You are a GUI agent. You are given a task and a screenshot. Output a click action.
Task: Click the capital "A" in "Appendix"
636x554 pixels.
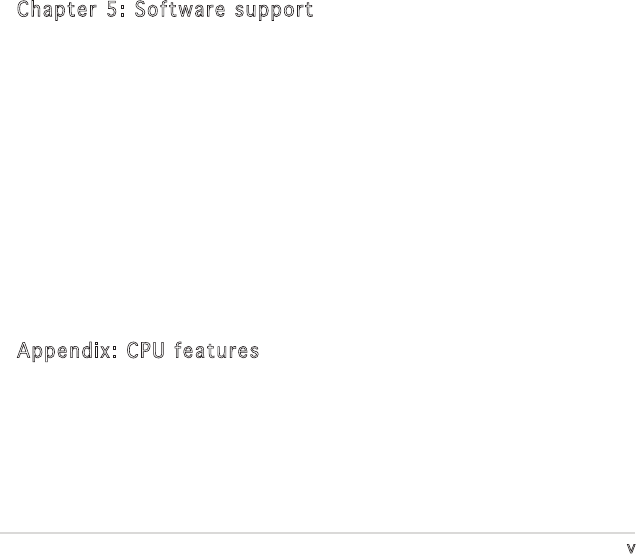[23, 352]
